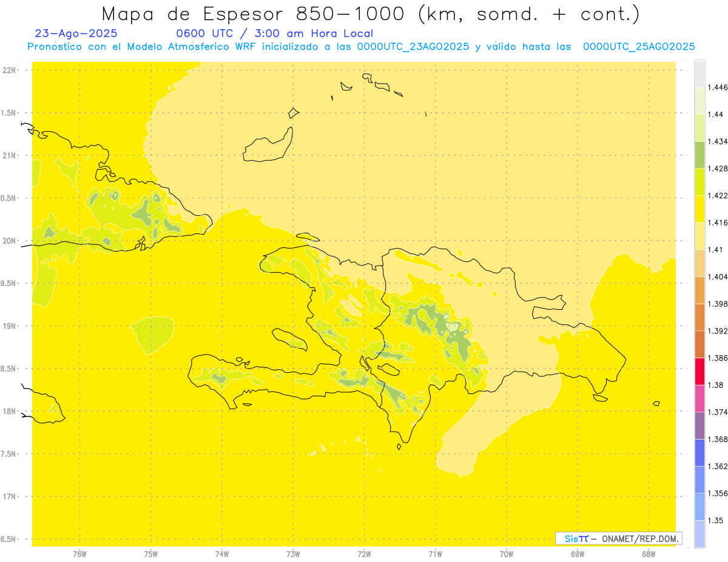
Task: Click the '76W' longitude label
Action: 79,554
